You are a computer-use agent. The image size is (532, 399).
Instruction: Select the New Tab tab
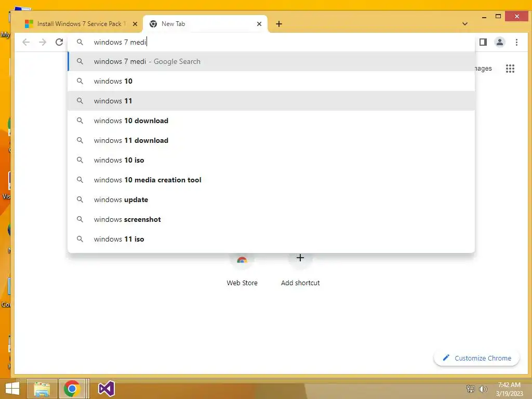click(x=205, y=24)
